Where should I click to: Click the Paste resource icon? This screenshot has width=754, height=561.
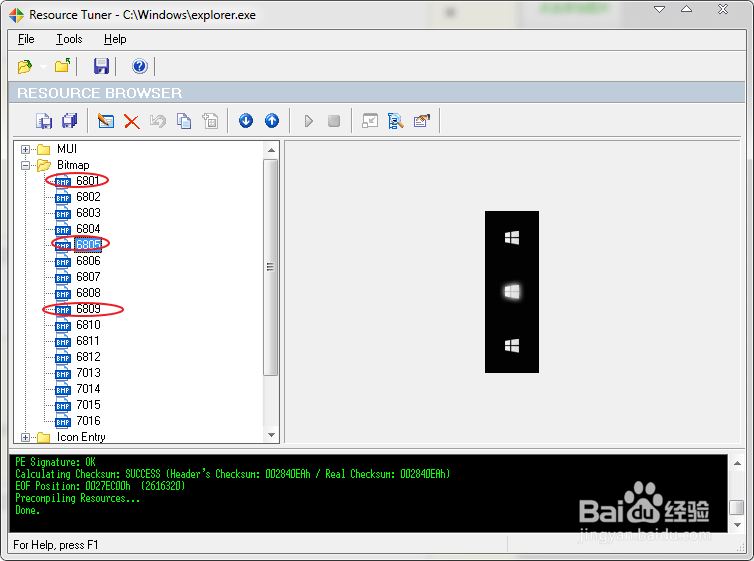[210, 121]
